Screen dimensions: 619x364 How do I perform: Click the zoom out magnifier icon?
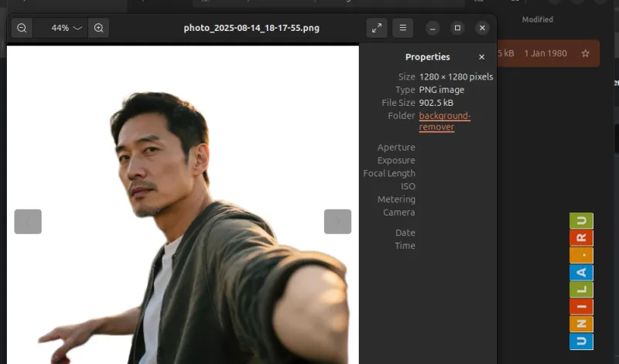tap(22, 28)
